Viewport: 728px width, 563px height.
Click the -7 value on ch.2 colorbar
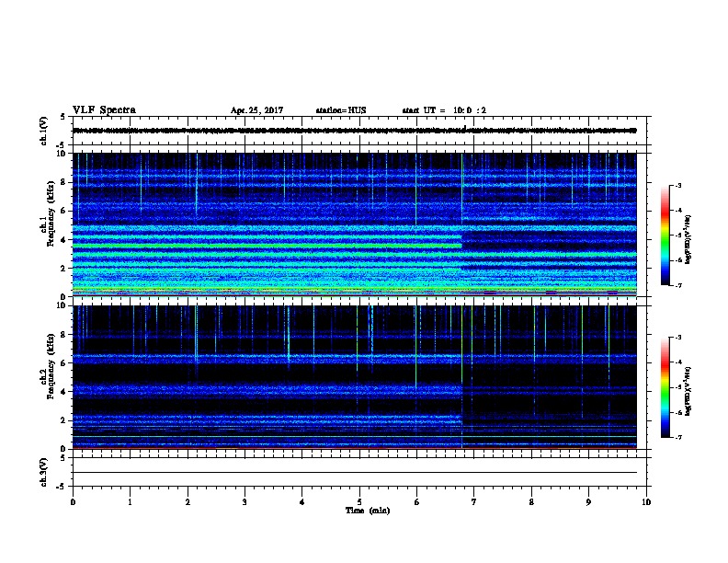[678, 438]
